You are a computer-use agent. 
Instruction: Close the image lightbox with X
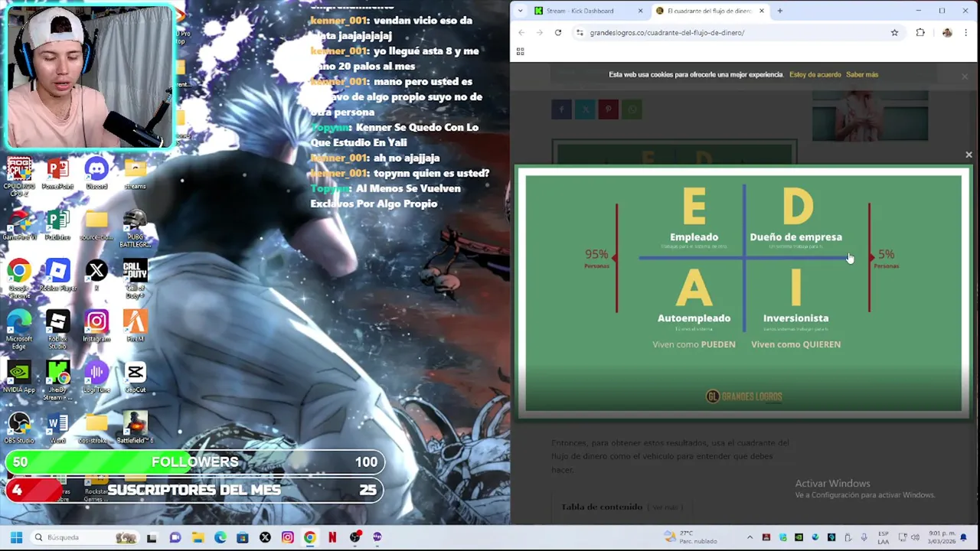(x=969, y=155)
